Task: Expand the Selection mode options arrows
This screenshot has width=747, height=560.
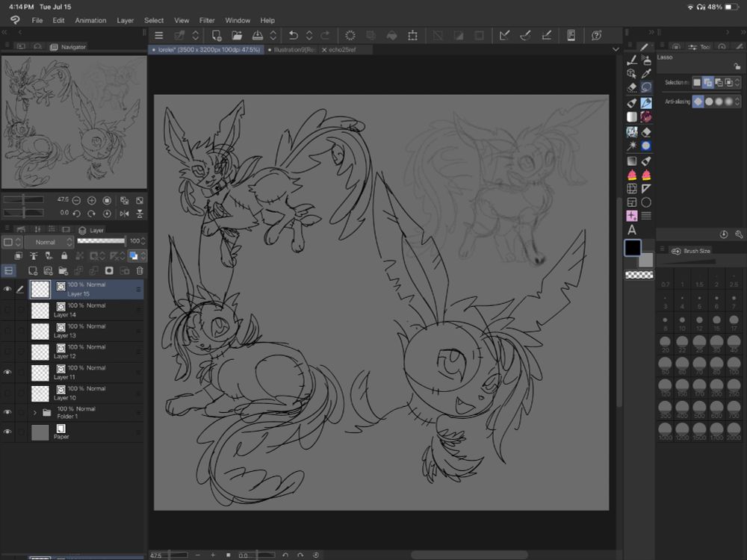Action: pos(737,83)
